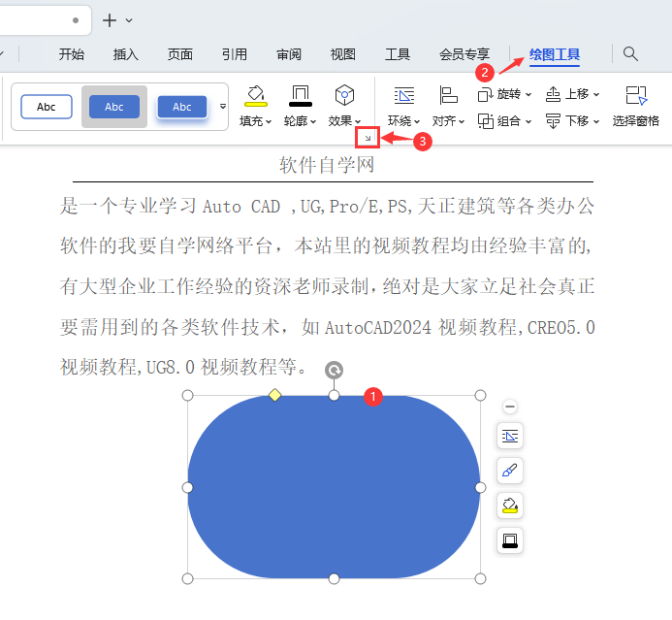Viewport: 672px width, 620px height.
Task: Click floating layout options wrap icon
Action: coord(509,436)
